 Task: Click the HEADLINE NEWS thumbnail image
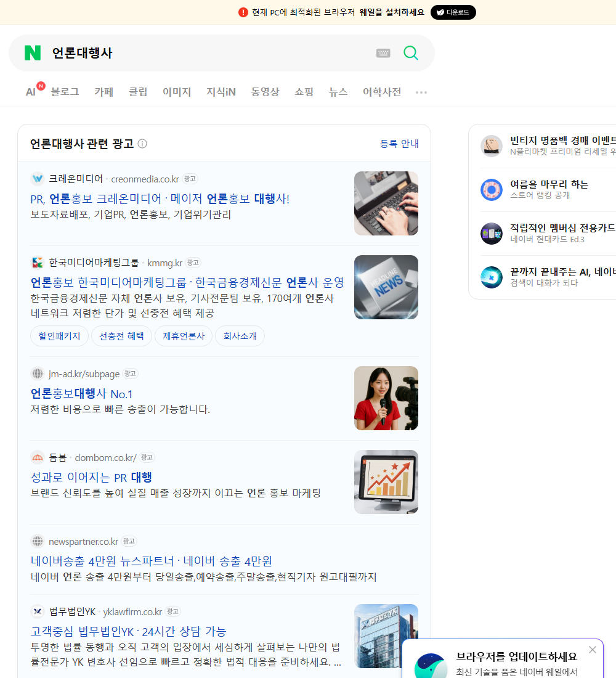[x=386, y=287]
